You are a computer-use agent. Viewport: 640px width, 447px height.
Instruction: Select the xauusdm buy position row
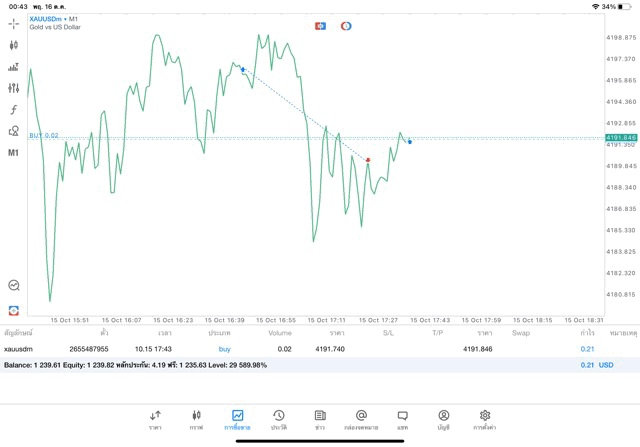300,349
